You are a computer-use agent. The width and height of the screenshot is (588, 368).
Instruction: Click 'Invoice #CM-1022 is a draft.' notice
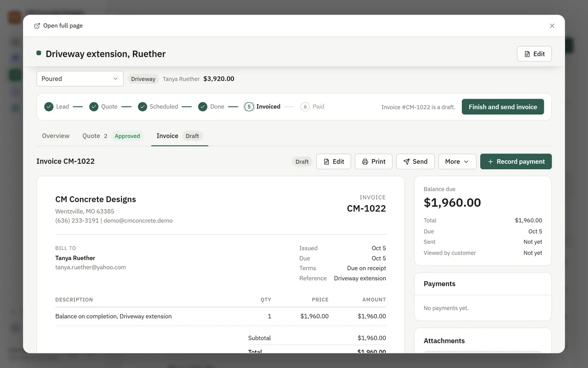[x=418, y=107]
